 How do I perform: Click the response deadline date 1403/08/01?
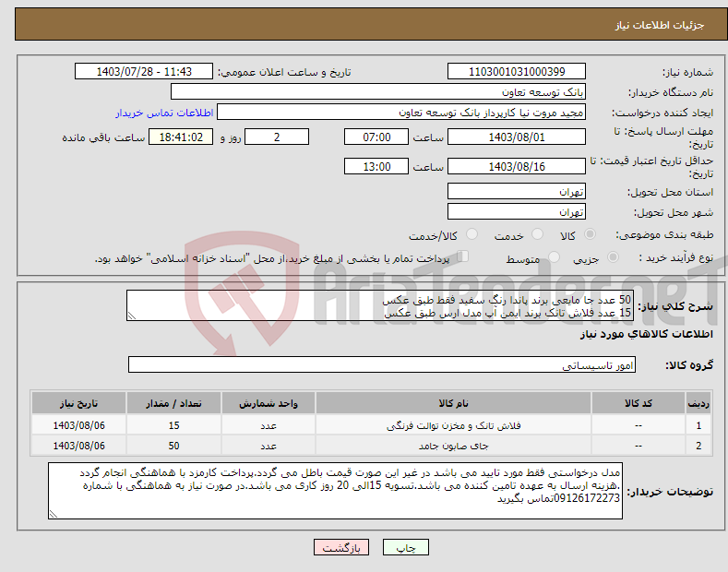tap(517, 137)
